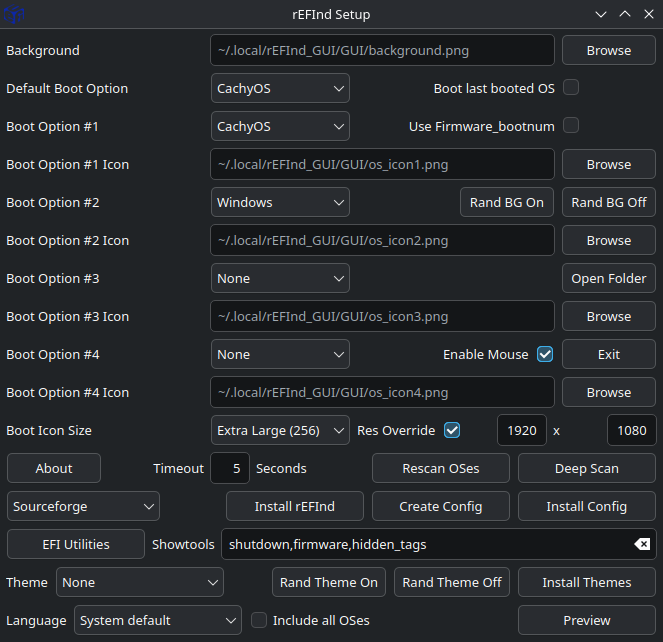Image resolution: width=663 pixels, height=642 pixels.
Task: Focus the Boot Option #1 Icon path field
Action: coord(382,164)
